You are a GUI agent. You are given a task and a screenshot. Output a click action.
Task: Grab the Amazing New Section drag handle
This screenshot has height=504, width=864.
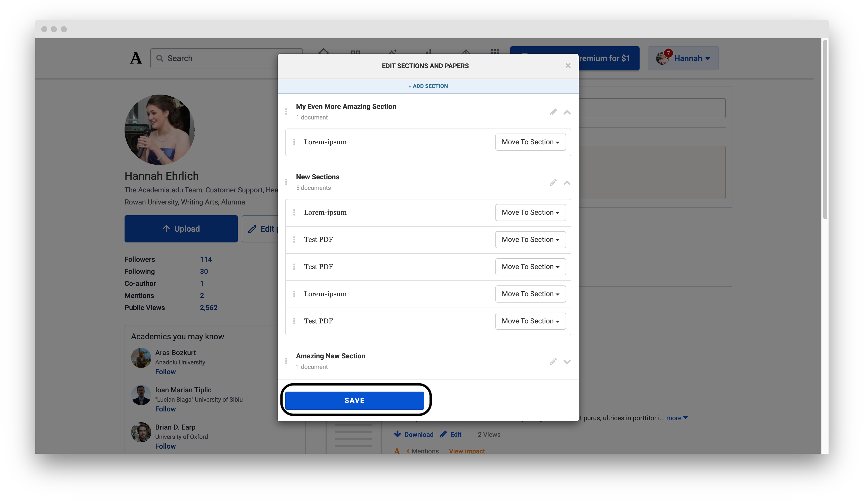point(286,361)
